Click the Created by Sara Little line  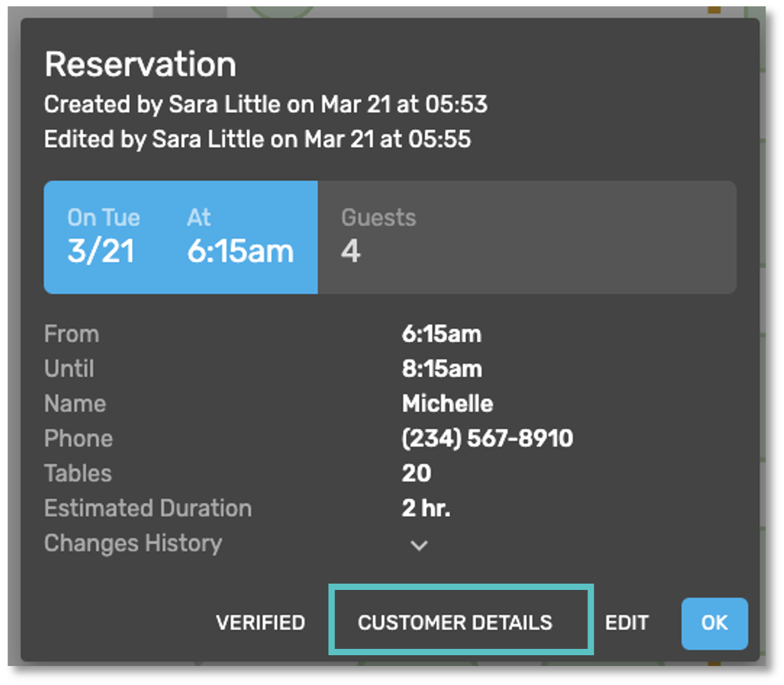tap(266, 105)
